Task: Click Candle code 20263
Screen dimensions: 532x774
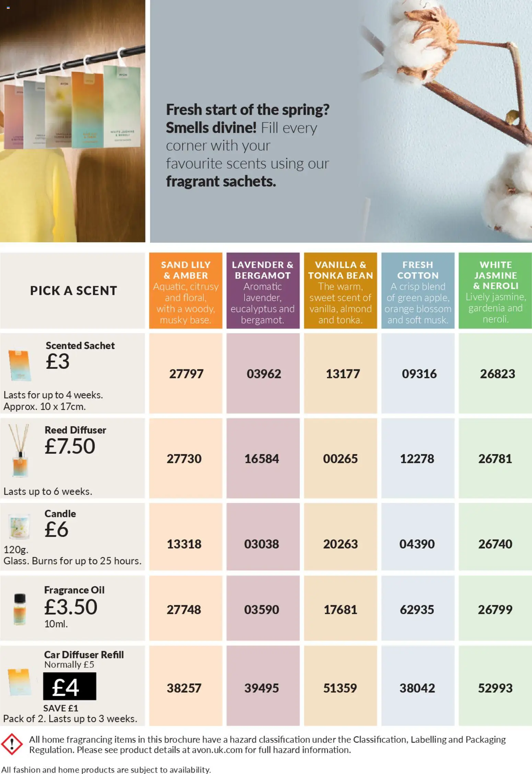Action: click(340, 544)
